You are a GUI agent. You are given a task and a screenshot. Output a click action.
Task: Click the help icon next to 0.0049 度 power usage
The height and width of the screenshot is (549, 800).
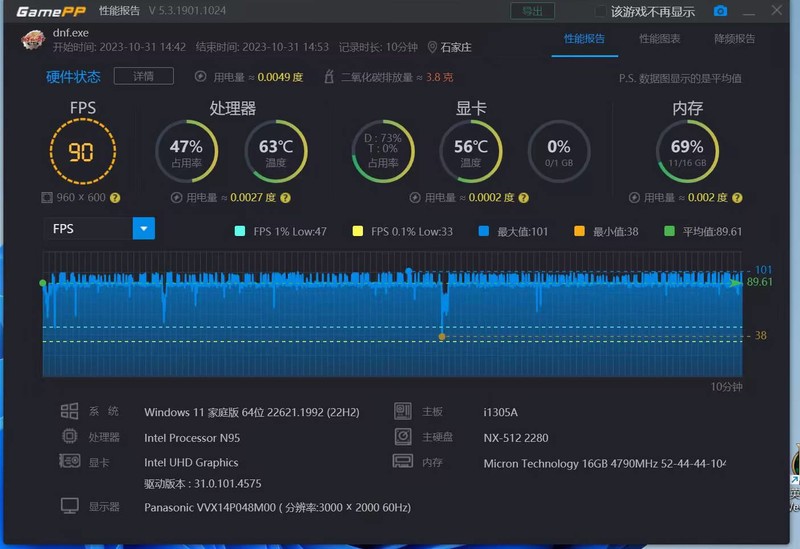pyautogui.click(x=312, y=76)
